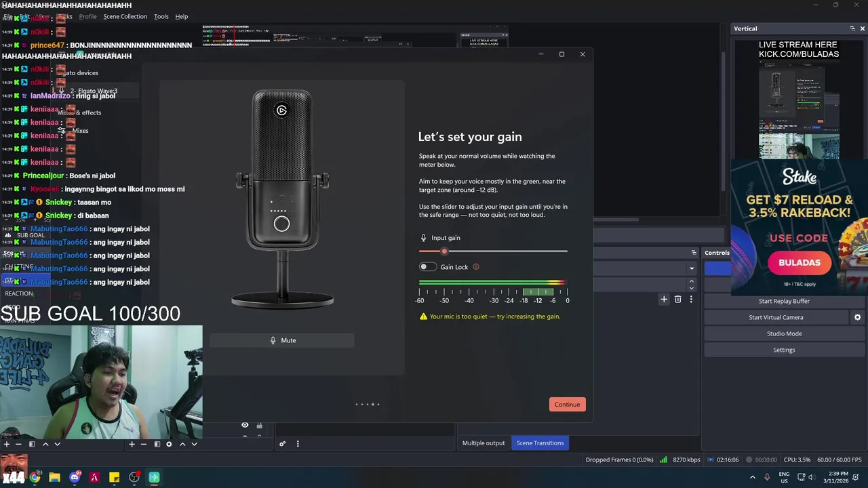Expand the scene transition type dropdown
Viewport: 868px width, 488px height.
(692, 268)
